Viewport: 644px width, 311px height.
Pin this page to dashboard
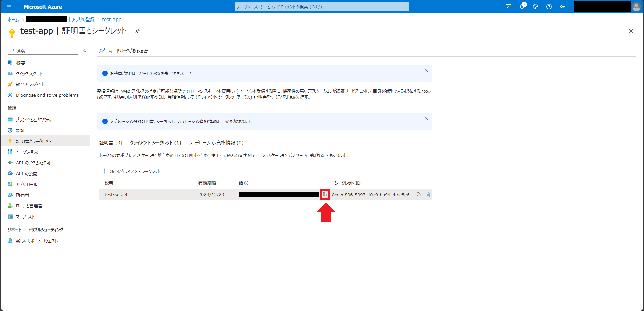(x=137, y=31)
